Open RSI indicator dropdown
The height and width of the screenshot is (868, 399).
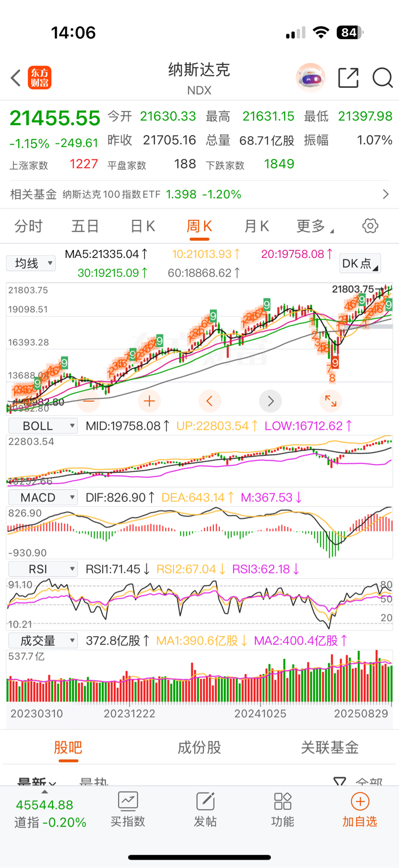click(43, 569)
